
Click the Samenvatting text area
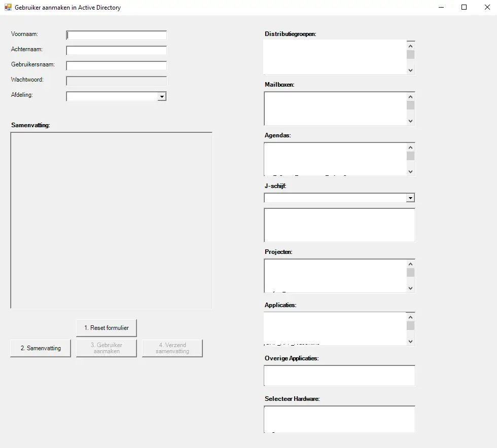[x=111, y=220]
